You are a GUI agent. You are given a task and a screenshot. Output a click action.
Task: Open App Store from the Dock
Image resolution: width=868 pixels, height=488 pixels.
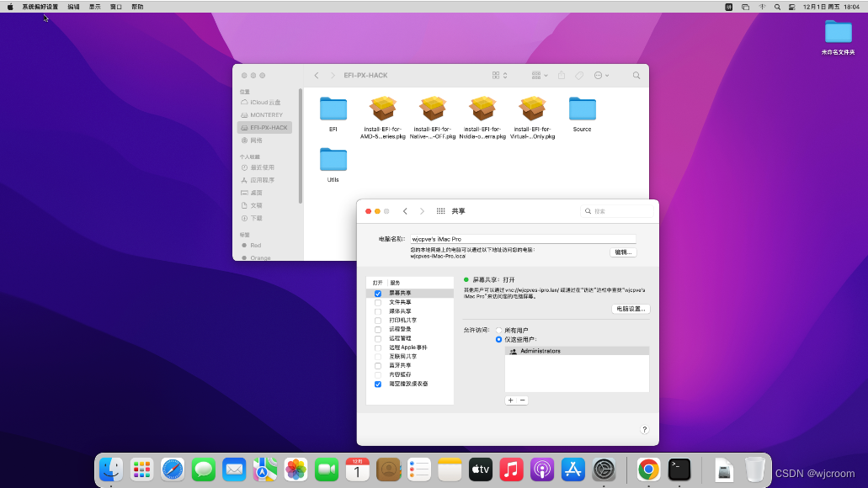pyautogui.click(x=573, y=469)
